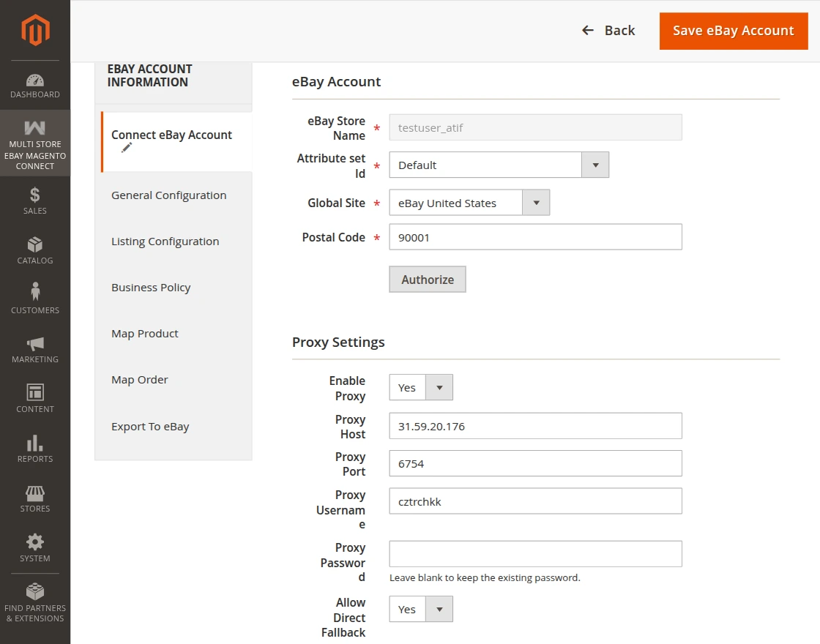Click the edit pencil under Connect eBay Account

(x=125, y=147)
